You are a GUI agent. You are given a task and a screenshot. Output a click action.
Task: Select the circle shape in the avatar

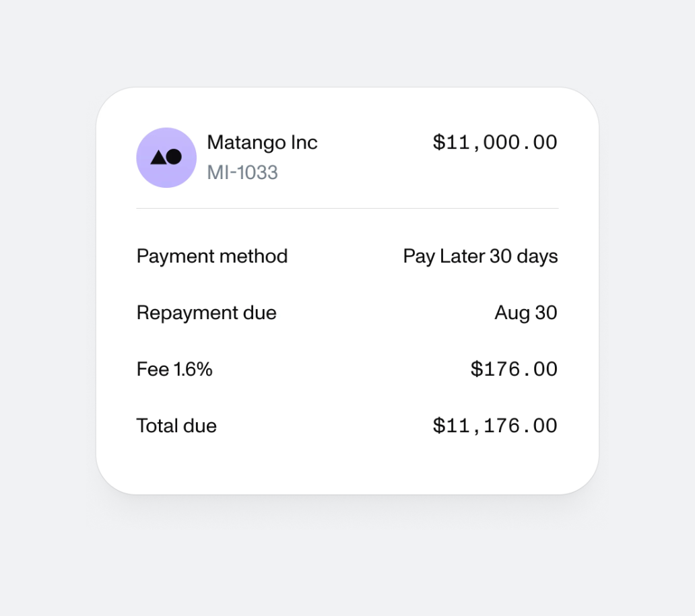pyautogui.click(x=175, y=157)
